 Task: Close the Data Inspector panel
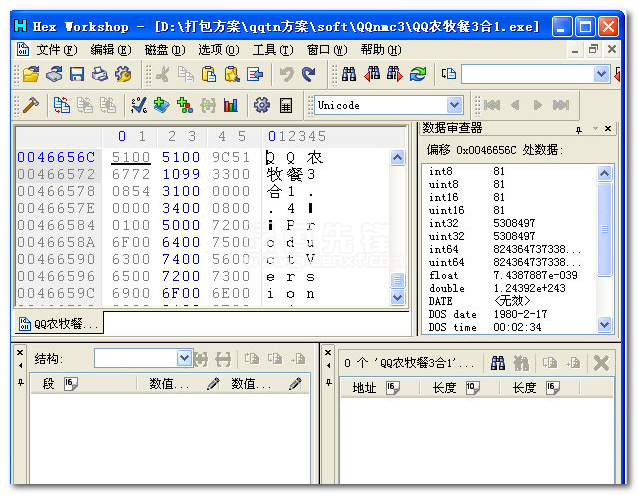[x=608, y=129]
